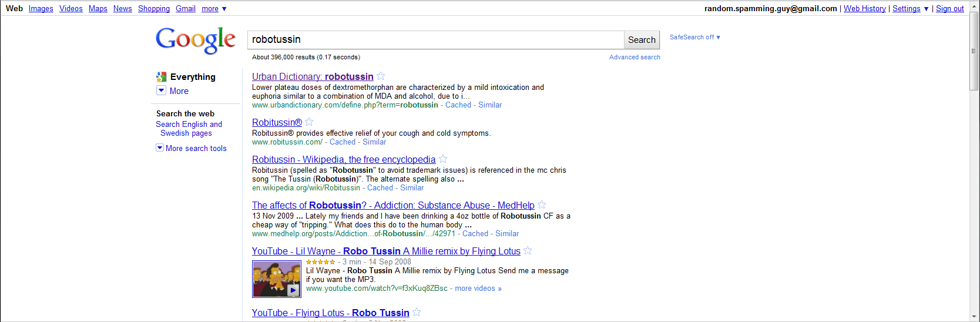
Task: Open the Advanced search link
Action: [x=635, y=57]
